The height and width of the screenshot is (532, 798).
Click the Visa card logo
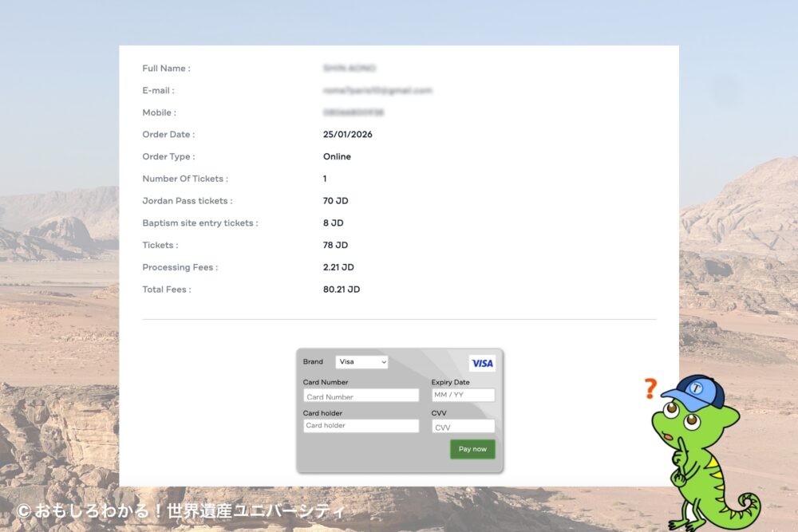click(x=482, y=363)
